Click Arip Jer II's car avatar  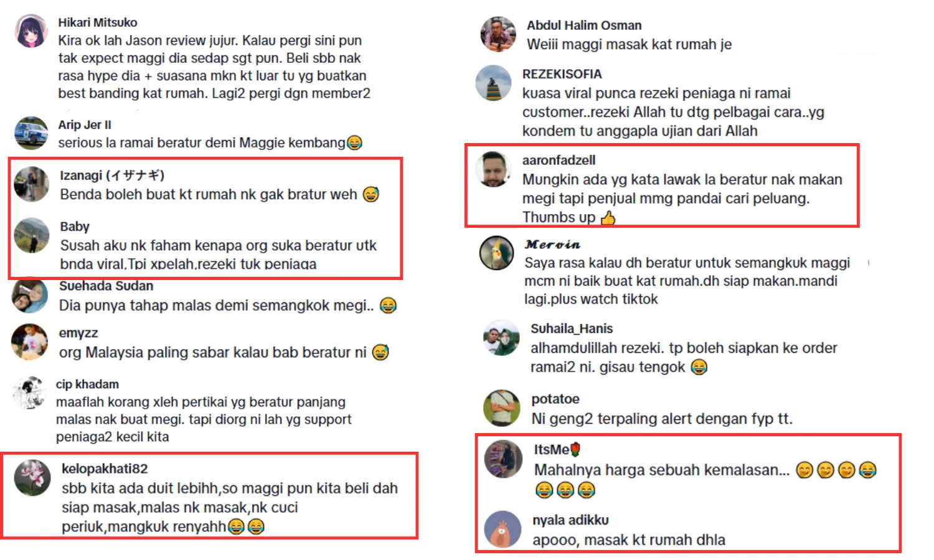pos(31,133)
